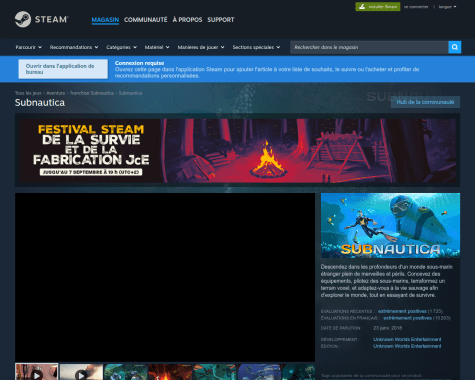Image resolution: width=475 pixels, height=380 pixels.
Task: Click the Subnautica capsule cover image
Action: [390, 225]
